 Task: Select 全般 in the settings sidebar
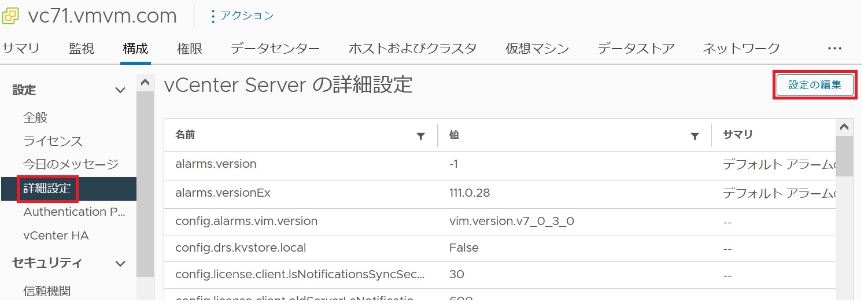pos(35,118)
